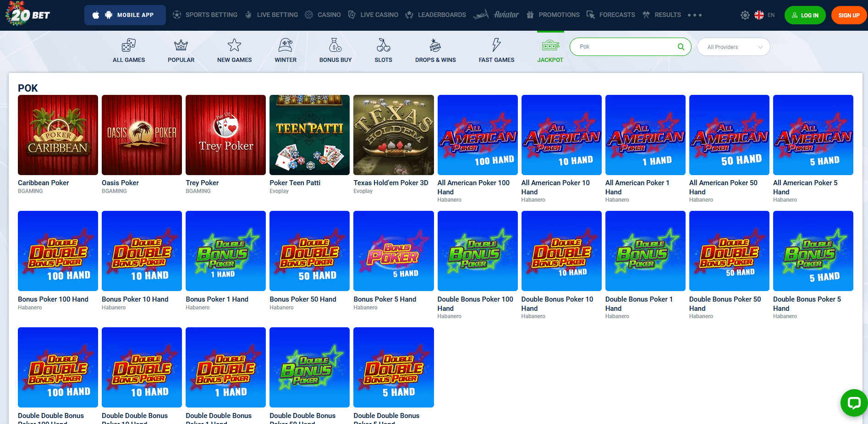Open All American Poker 50 Hand thumbnail

pos(729,135)
